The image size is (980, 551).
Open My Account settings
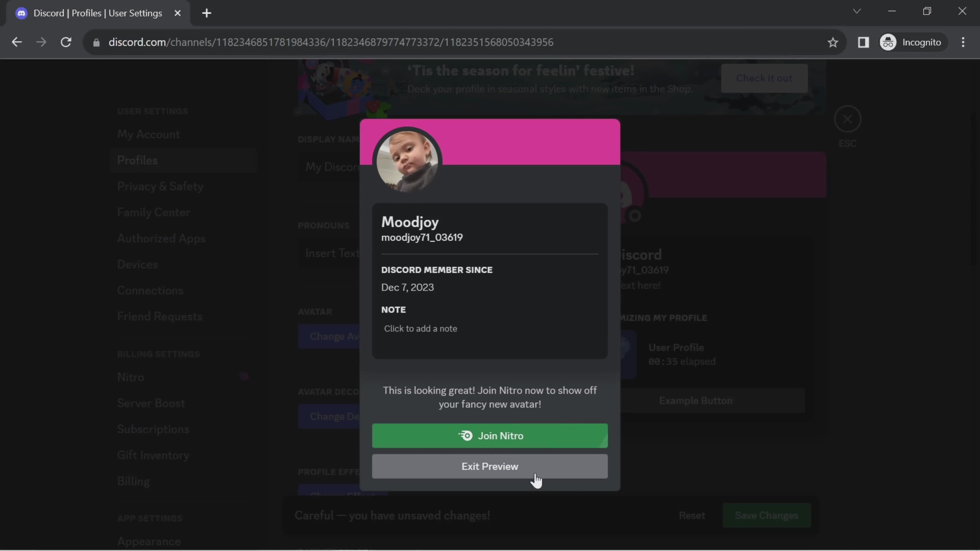148,134
